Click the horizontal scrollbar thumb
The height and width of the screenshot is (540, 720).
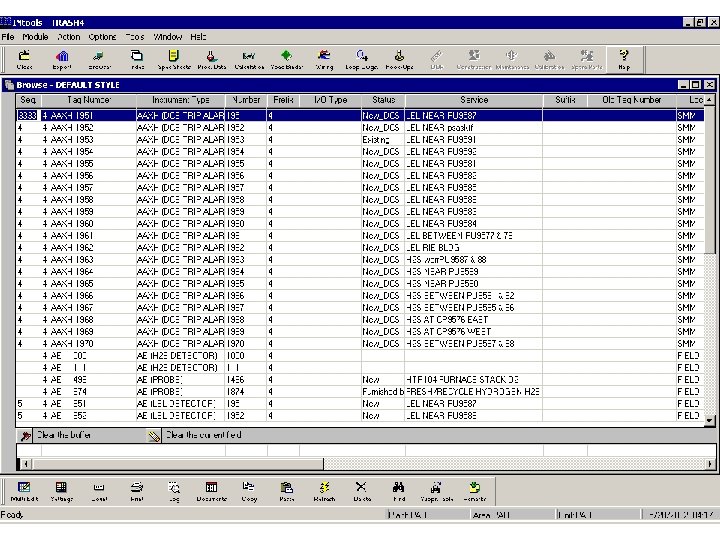click(178, 464)
